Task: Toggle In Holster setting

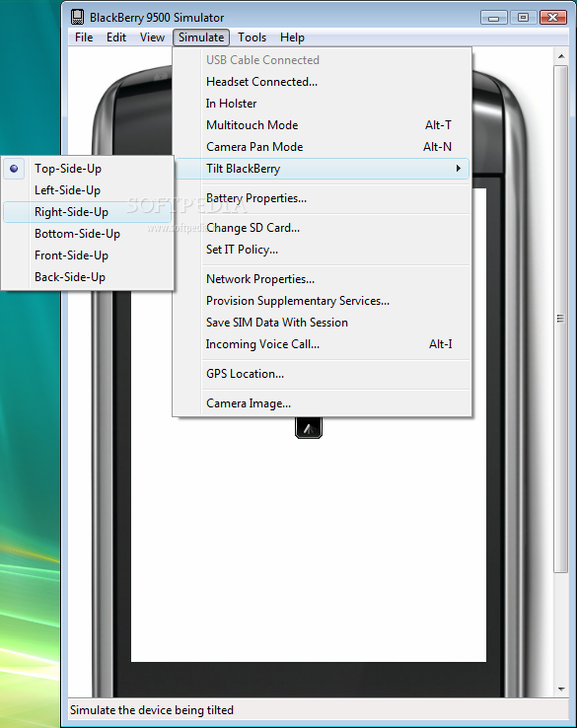Action: pos(323,103)
